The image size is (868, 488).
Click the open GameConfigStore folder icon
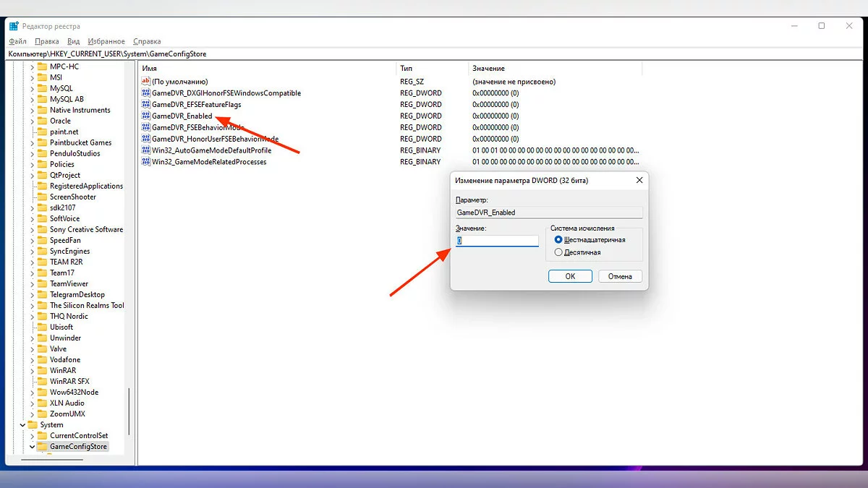tap(42, 446)
